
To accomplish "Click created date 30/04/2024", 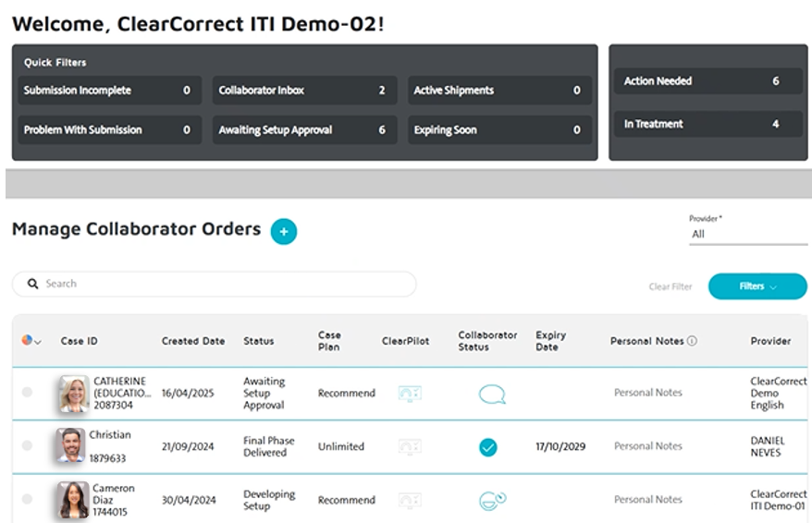I will tap(189, 500).
